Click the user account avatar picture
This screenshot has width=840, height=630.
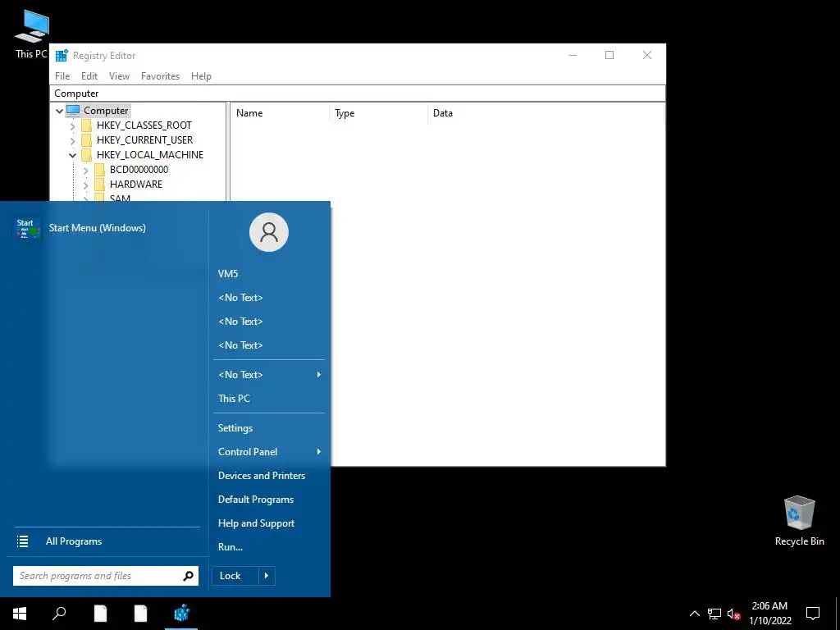pyautogui.click(x=269, y=232)
